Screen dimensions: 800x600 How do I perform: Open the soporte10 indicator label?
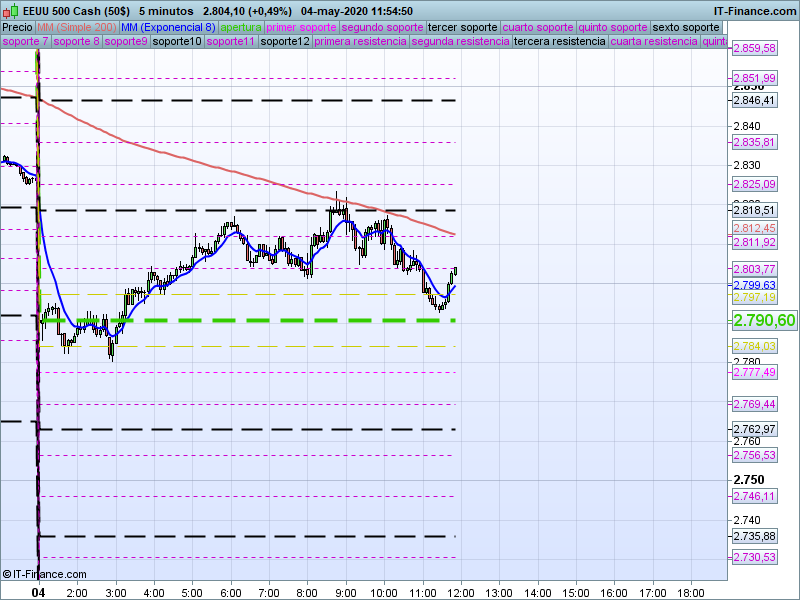click(178, 42)
